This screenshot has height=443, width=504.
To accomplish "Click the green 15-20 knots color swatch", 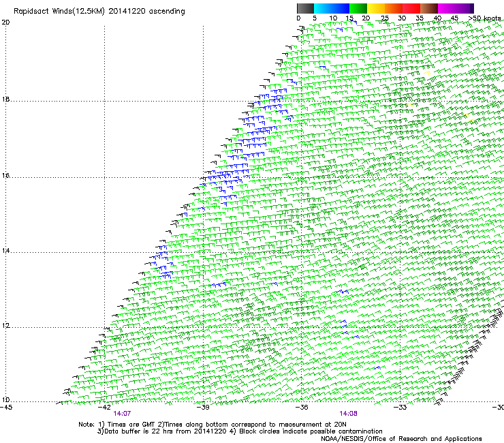I will point(358,8).
